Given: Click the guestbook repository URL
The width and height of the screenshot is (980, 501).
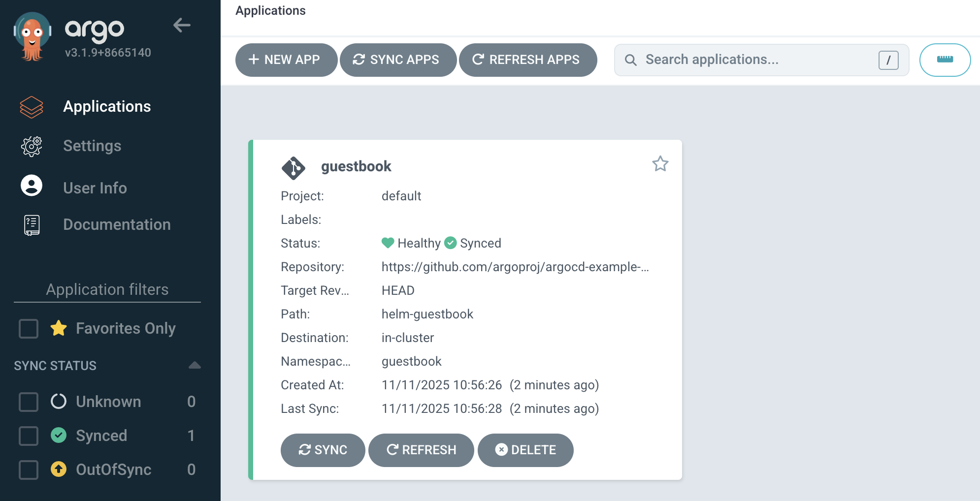Looking at the screenshot, I should (x=515, y=267).
